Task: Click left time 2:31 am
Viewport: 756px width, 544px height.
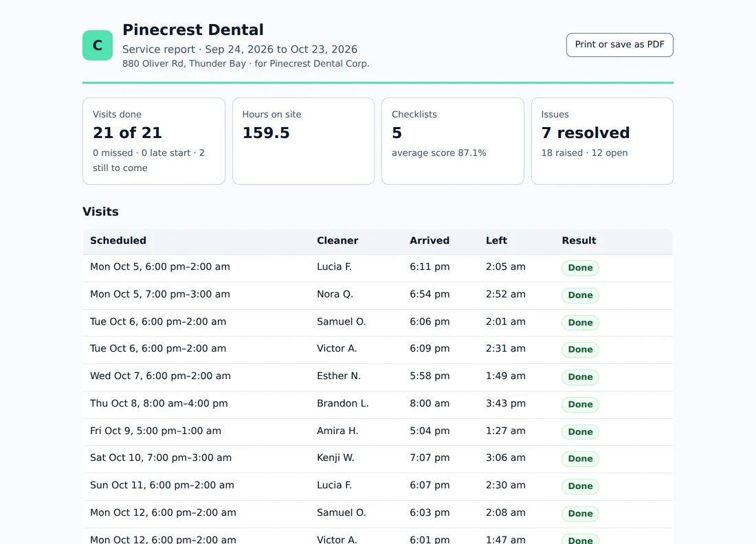Action: tap(506, 349)
